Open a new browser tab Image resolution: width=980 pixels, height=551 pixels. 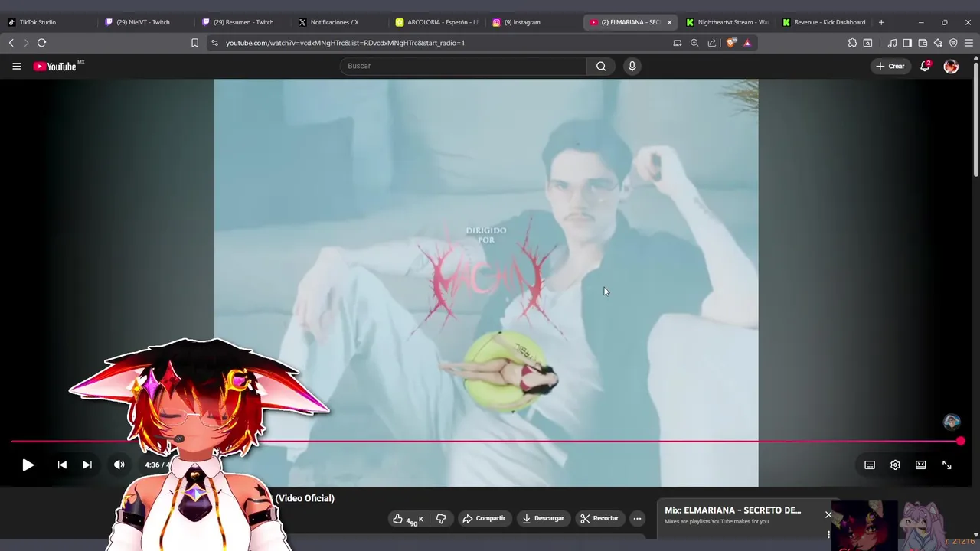coord(881,22)
